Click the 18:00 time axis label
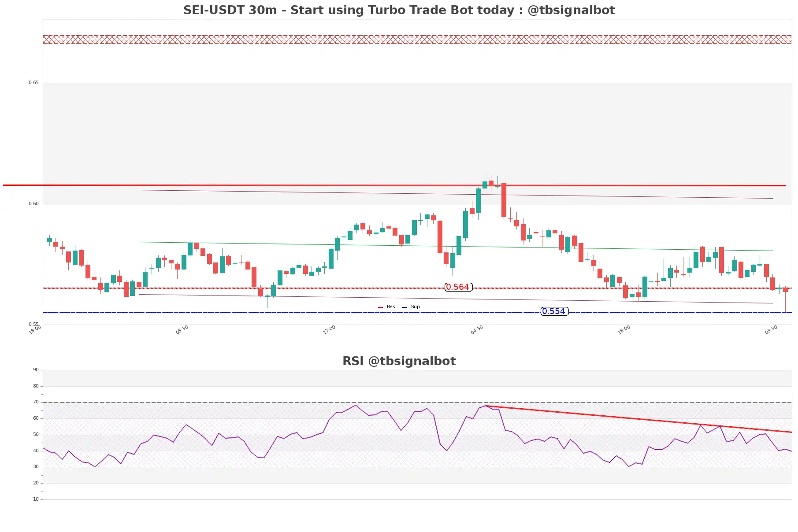The height and width of the screenshot is (532, 798). click(35, 330)
